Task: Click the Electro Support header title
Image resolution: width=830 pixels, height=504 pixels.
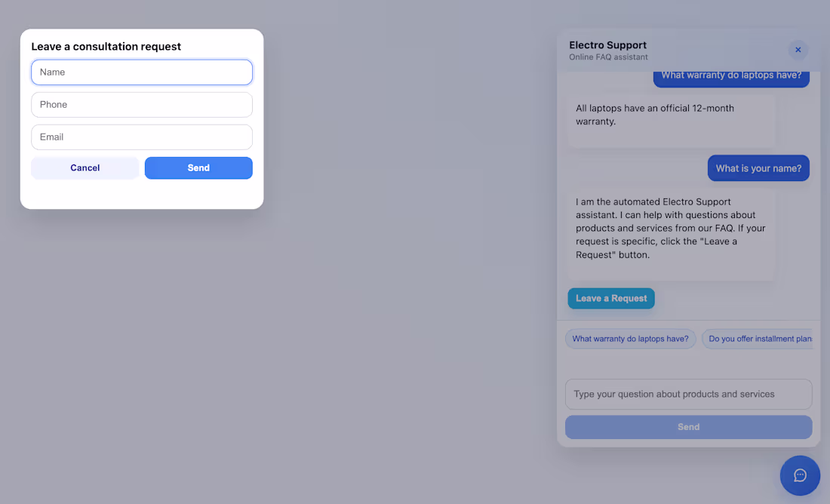Action: (x=607, y=45)
